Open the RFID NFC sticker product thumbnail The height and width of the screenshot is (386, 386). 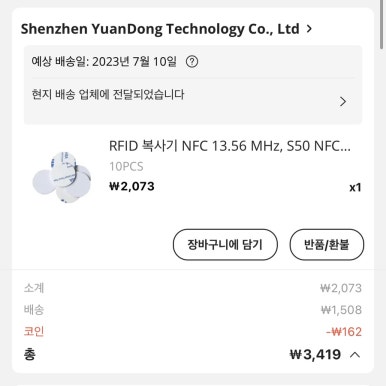tap(62, 177)
